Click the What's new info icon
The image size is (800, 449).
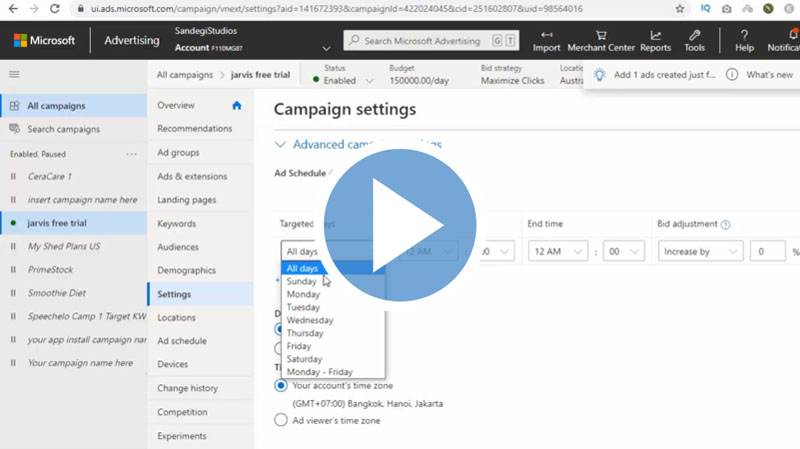tap(732, 74)
